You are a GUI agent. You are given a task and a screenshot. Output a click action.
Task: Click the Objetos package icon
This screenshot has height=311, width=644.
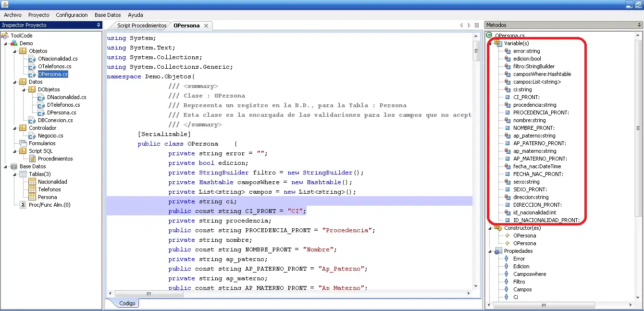[x=23, y=51]
